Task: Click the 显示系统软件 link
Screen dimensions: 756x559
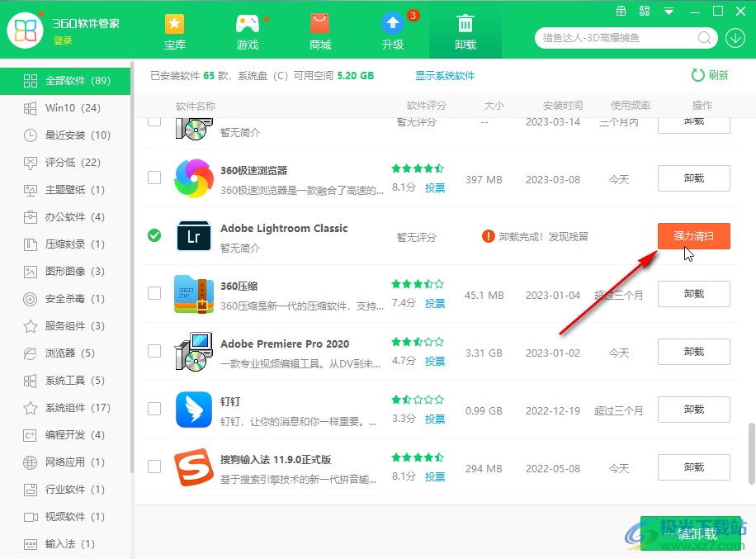Action: tap(445, 76)
